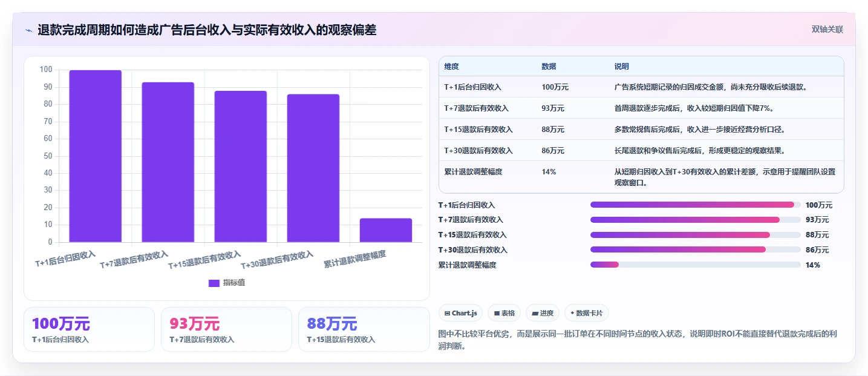Click the Chart.js chip label
868x376 pixels.
pos(465,314)
